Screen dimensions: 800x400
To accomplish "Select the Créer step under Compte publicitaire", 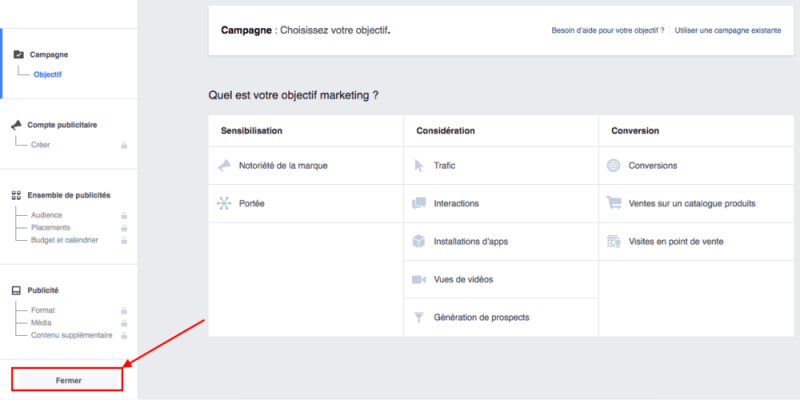I will pyautogui.click(x=40, y=145).
